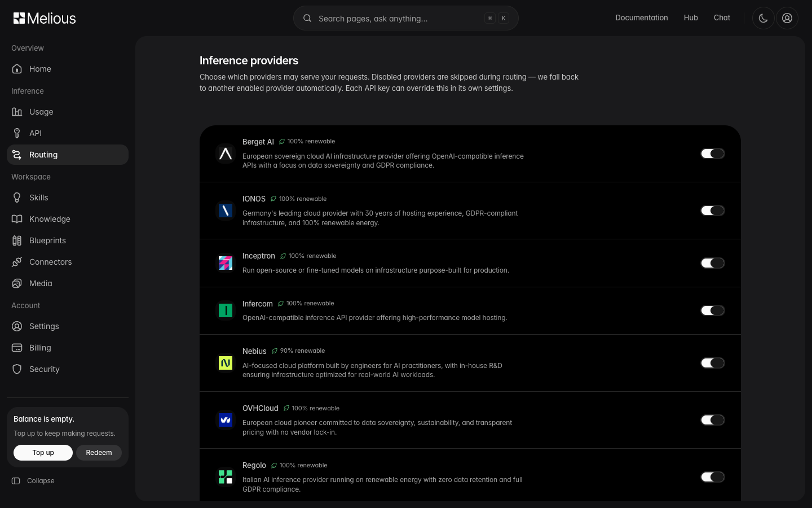The image size is (812, 508).
Task: Select Security in sidebar
Action: coord(68,369)
